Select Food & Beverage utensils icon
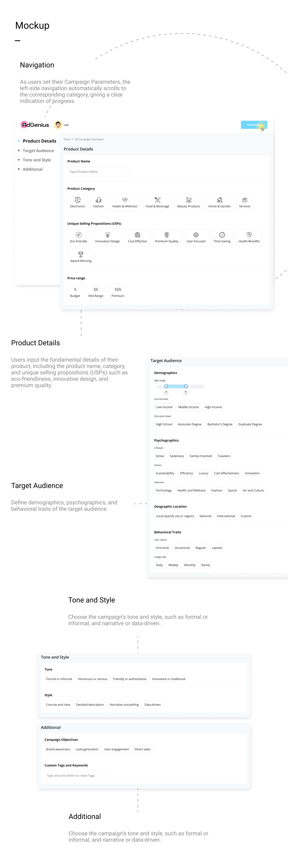 pos(157,200)
